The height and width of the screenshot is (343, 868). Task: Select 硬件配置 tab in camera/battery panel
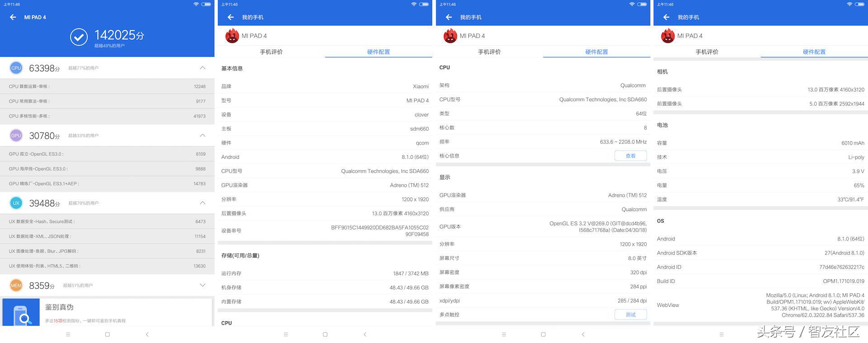click(x=814, y=52)
